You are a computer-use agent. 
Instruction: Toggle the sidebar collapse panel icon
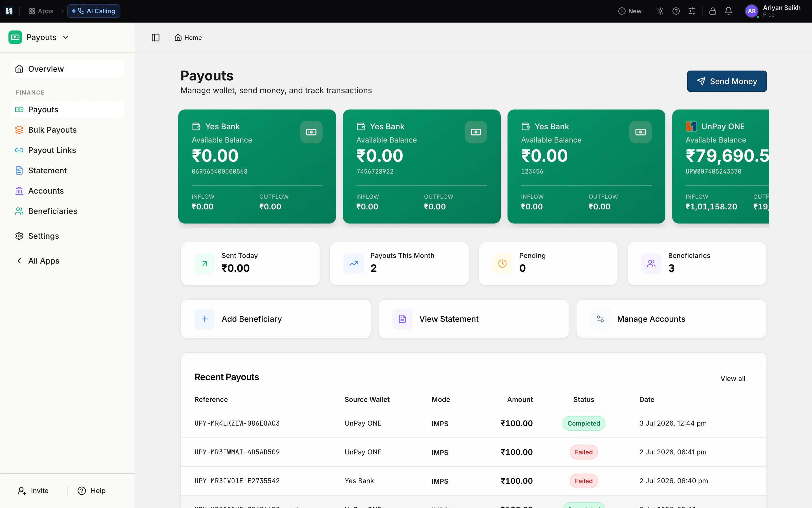pyautogui.click(x=155, y=37)
